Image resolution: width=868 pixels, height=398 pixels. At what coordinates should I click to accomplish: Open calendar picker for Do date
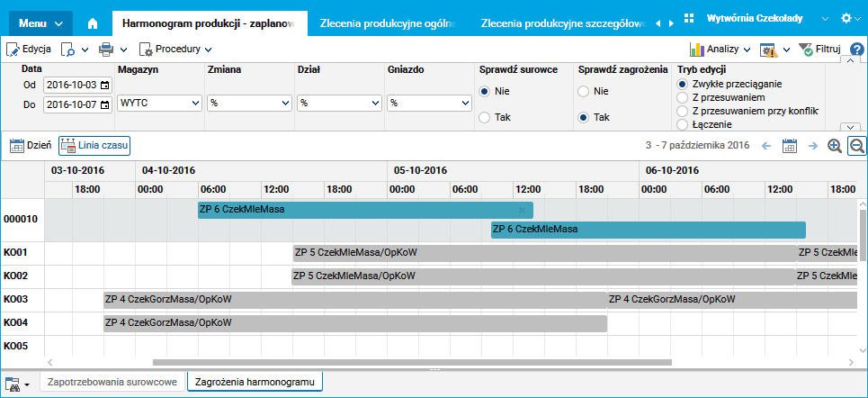coord(104,104)
